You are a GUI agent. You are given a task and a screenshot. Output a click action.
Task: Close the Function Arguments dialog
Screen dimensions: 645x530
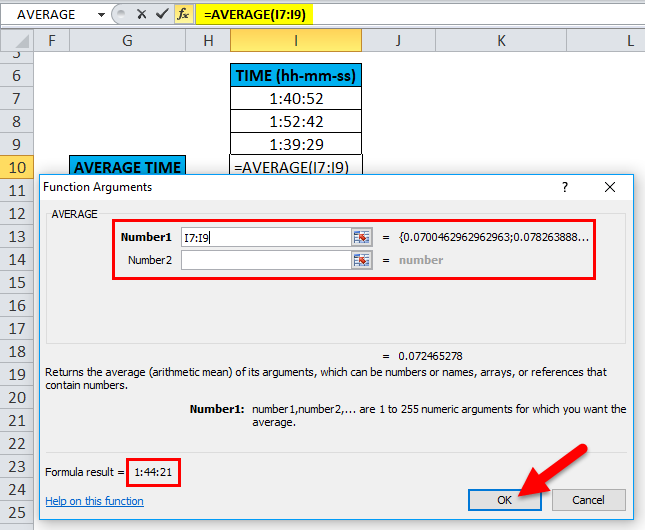[x=610, y=187]
